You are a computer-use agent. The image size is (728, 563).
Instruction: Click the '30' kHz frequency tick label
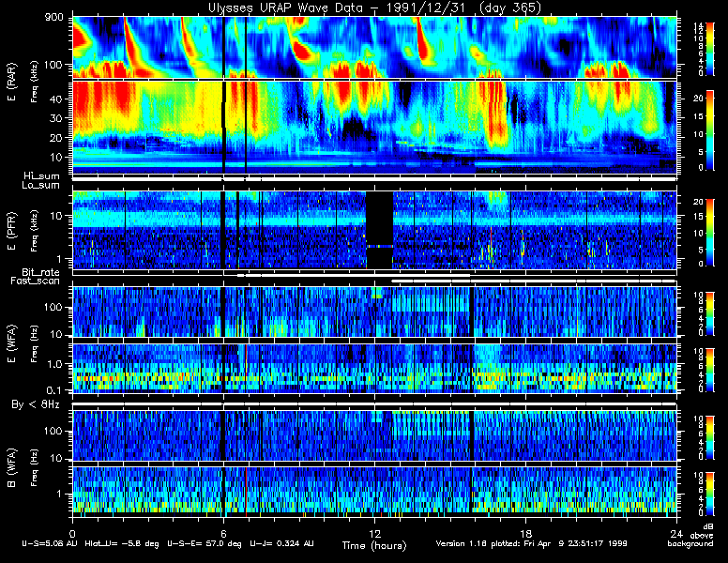click(x=55, y=118)
